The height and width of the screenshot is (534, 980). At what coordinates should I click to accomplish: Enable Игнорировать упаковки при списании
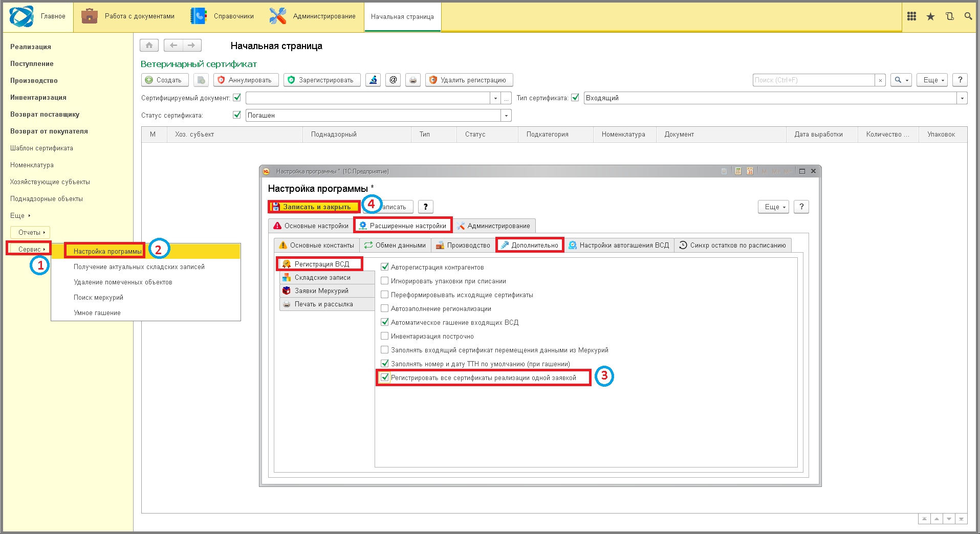click(385, 281)
